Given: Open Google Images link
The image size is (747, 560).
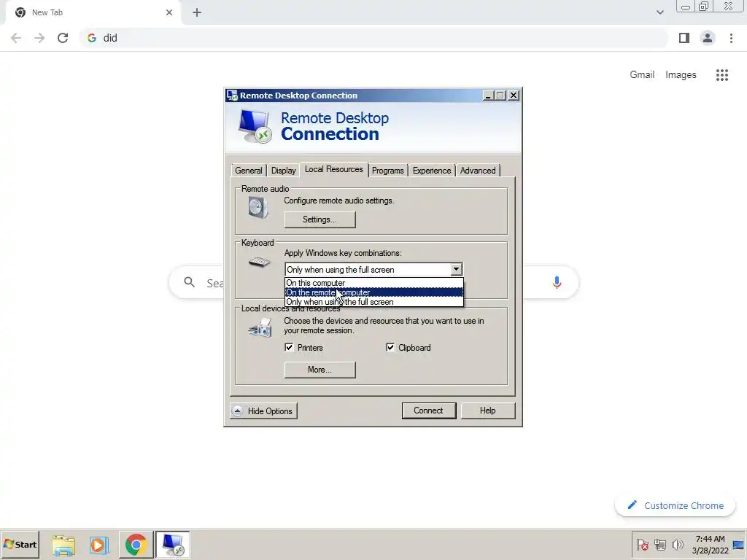Looking at the screenshot, I should pyautogui.click(x=681, y=75).
